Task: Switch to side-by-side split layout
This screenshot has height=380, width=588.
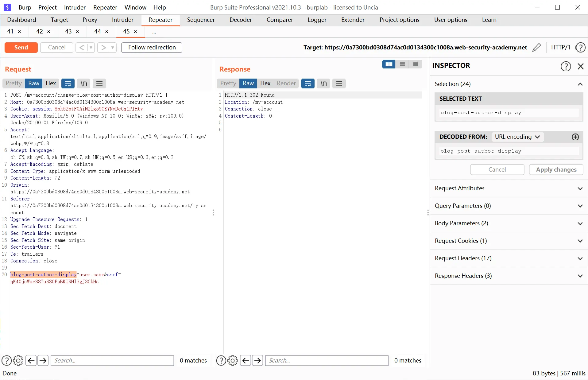Action: coord(389,64)
